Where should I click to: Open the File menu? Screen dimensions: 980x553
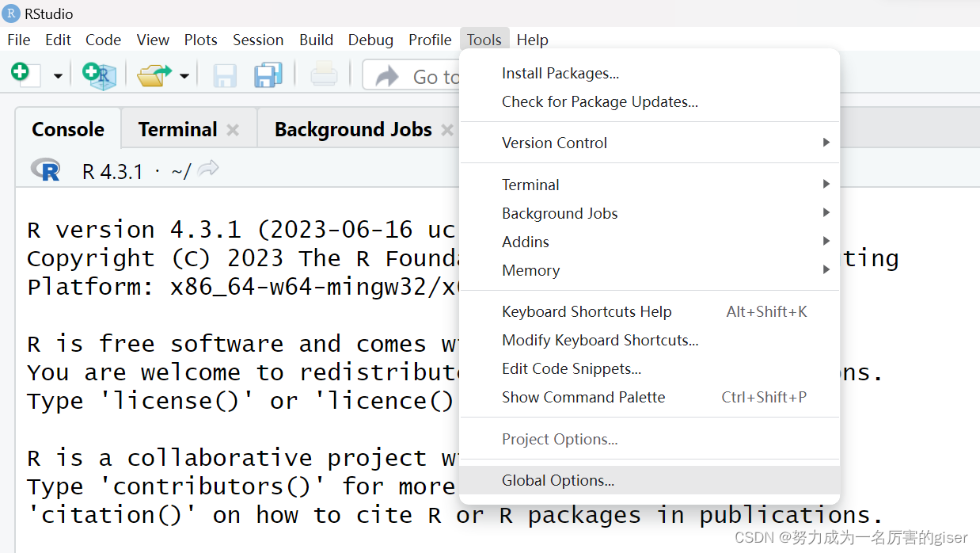point(18,40)
